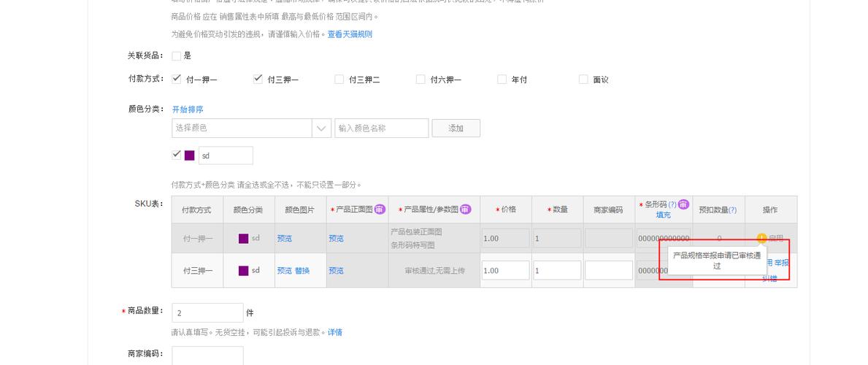Click the purple swatch next to sd input

click(189, 155)
